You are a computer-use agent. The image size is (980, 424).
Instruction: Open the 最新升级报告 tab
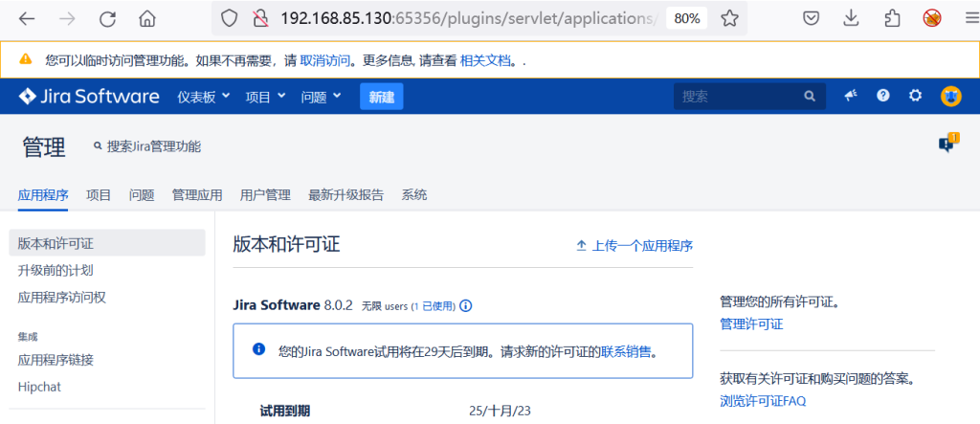pyautogui.click(x=345, y=195)
